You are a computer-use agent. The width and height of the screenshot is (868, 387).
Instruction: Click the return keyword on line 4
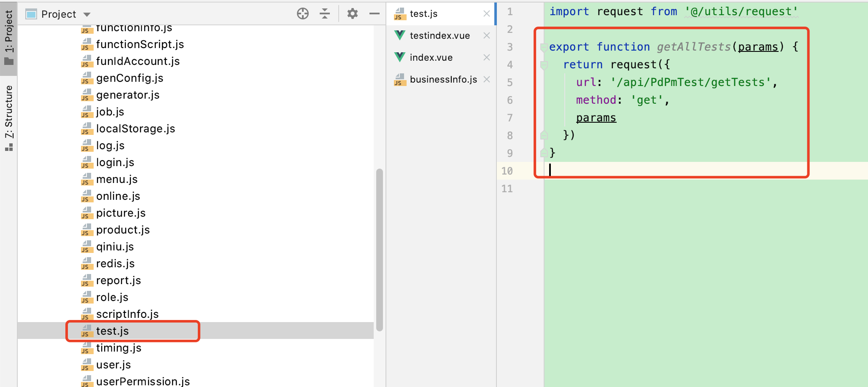(x=583, y=64)
